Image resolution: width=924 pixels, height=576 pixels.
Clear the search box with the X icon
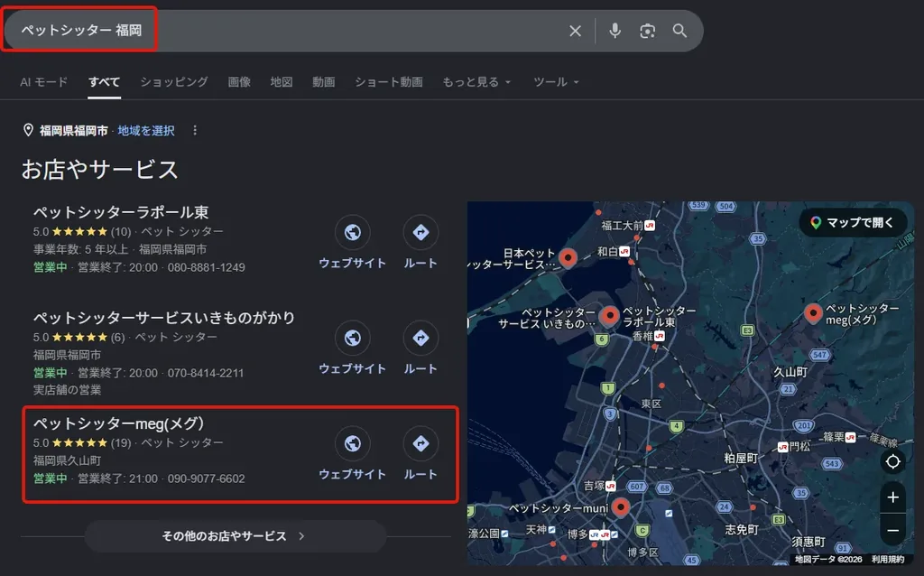click(575, 31)
